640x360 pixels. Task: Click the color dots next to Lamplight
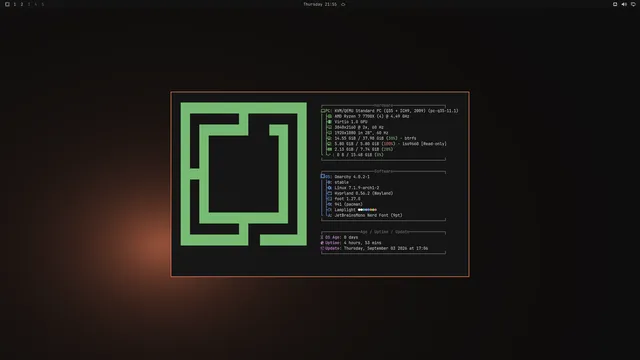[x=367, y=210]
